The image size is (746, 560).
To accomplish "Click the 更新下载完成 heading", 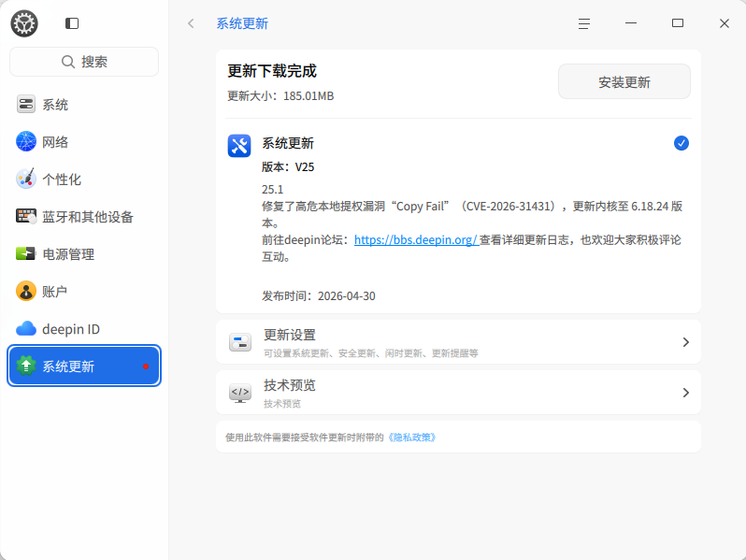I will [272, 71].
